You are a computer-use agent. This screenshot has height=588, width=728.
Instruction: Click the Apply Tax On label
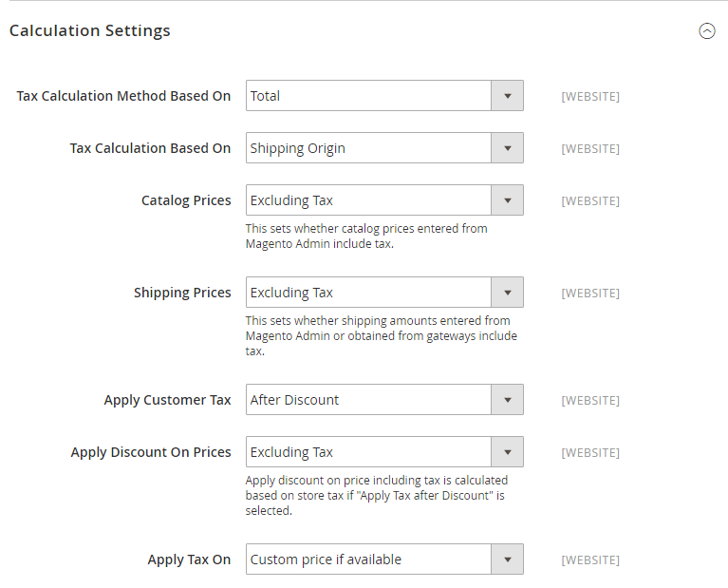click(189, 560)
